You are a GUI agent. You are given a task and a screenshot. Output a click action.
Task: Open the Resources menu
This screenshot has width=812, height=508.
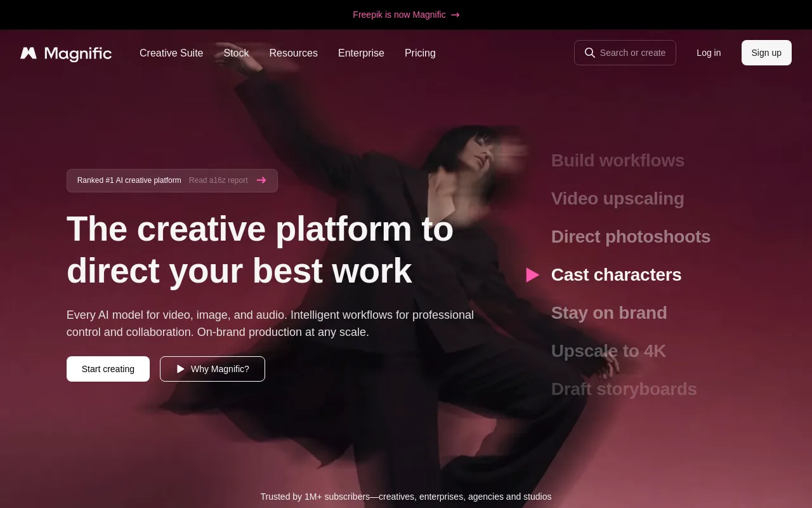pos(293,53)
